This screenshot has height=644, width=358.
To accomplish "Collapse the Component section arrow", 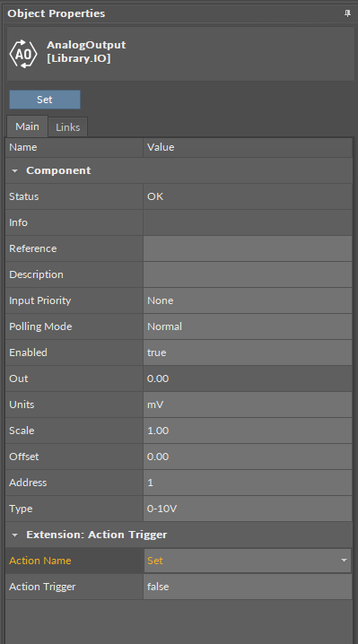I will point(14,170).
